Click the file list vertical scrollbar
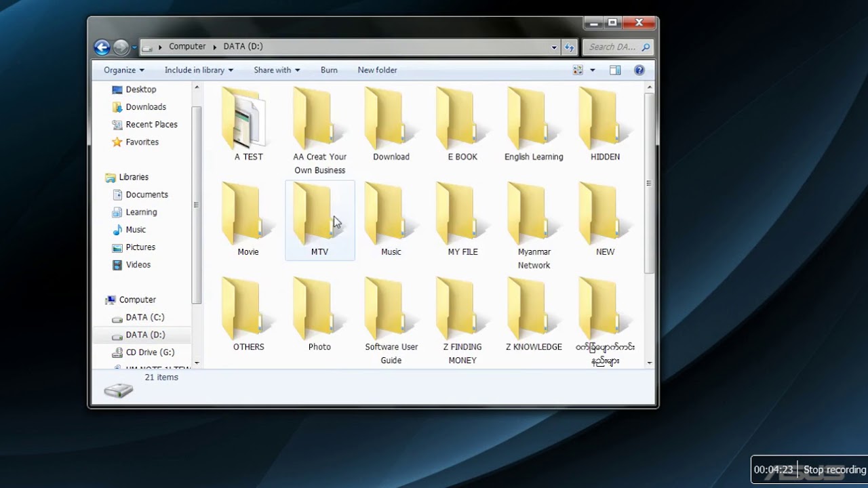Screen dimensions: 868x488 (650, 183)
